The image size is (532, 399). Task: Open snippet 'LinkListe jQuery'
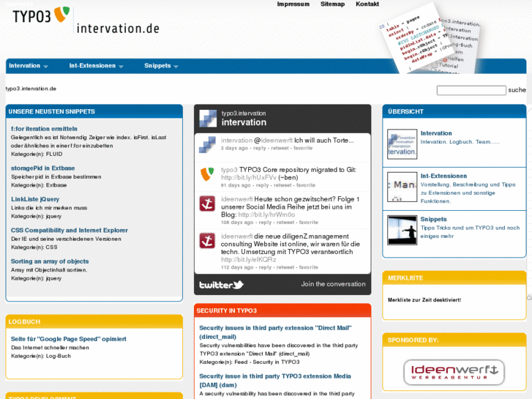point(35,199)
